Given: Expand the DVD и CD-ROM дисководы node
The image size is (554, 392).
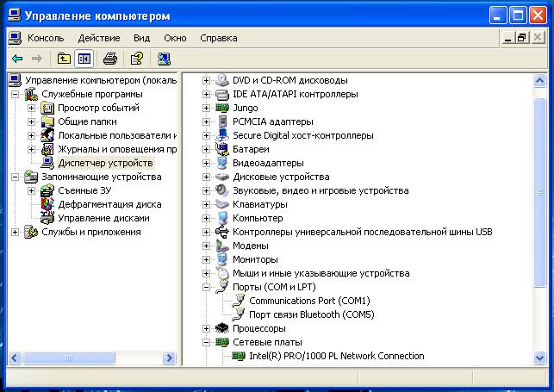Looking at the screenshot, I should 207,80.
